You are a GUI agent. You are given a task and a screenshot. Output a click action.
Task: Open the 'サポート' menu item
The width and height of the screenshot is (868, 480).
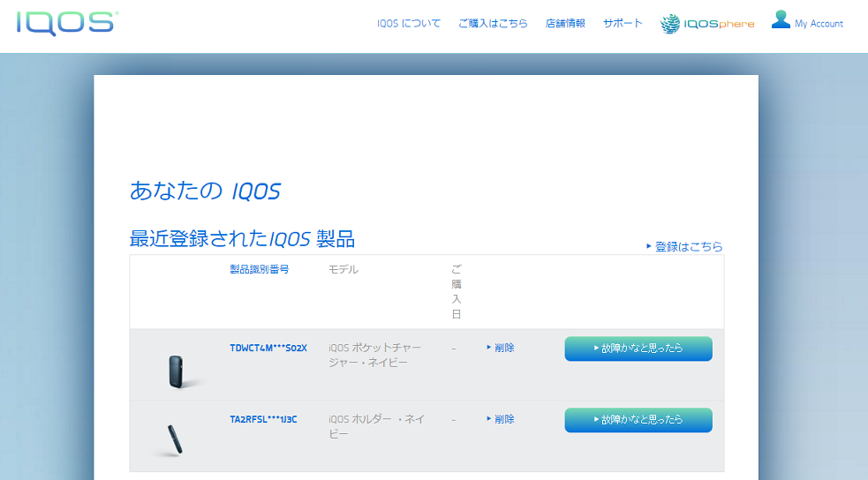[x=623, y=23]
